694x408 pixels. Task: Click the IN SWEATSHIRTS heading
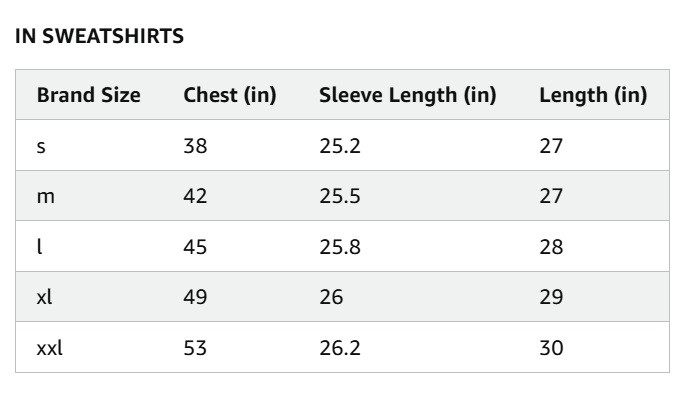pos(99,36)
